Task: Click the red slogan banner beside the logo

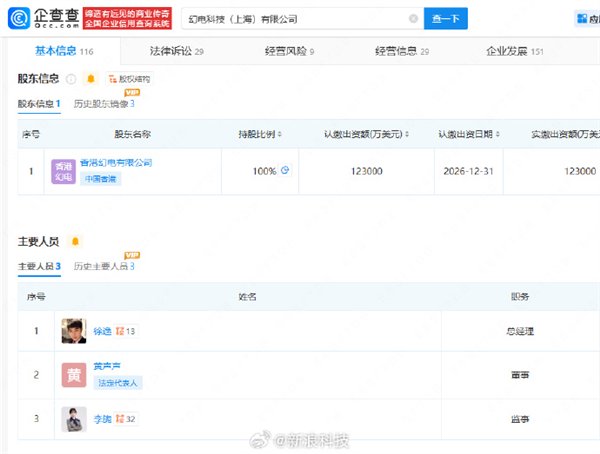Action: 127,18
